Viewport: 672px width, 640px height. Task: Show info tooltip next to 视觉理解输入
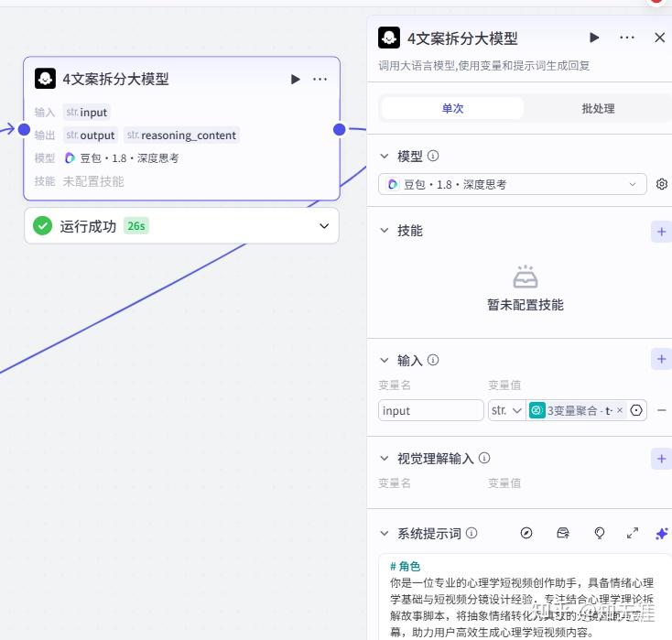(484, 458)
